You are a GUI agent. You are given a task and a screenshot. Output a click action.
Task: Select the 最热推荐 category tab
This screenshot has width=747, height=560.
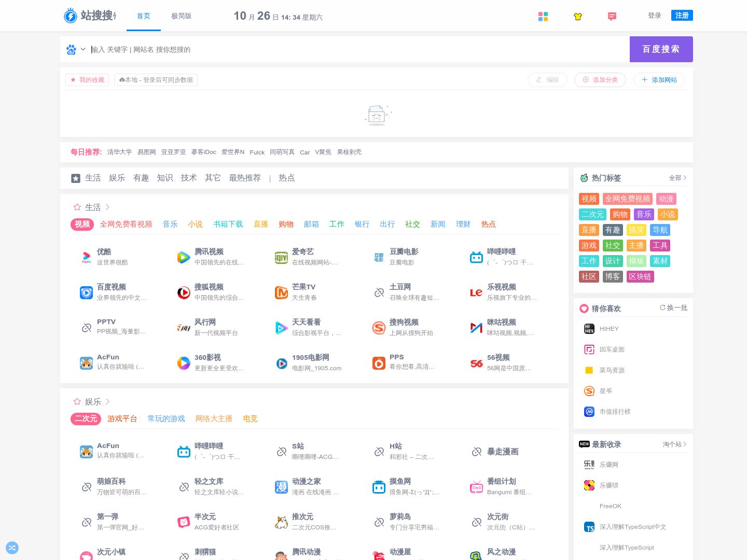(245, 178)
